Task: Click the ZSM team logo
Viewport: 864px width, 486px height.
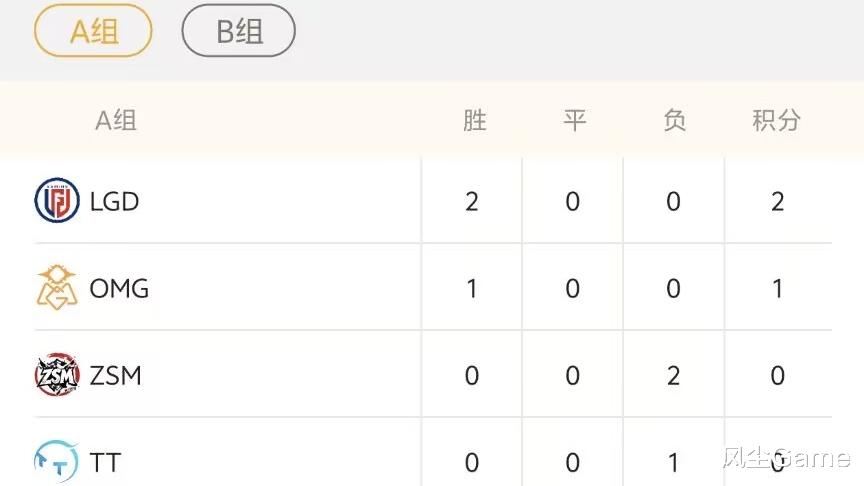Action: click(x=57, y=375)
